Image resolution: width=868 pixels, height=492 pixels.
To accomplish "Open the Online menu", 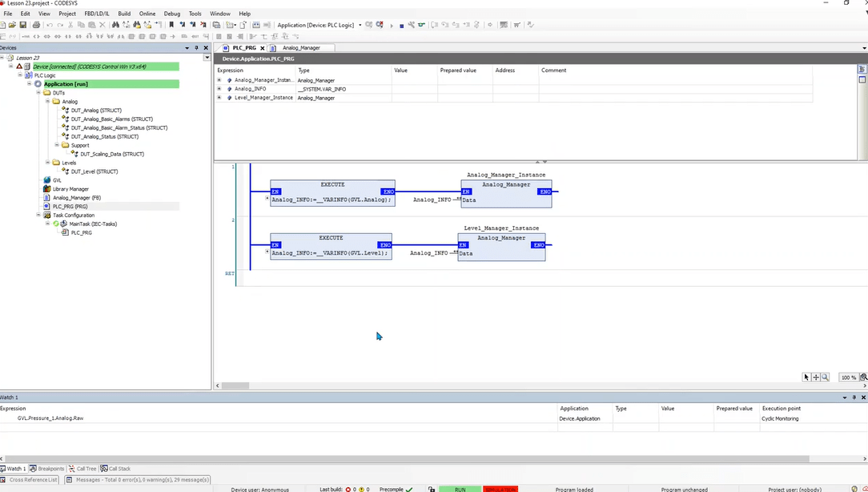I will (147, 14).
